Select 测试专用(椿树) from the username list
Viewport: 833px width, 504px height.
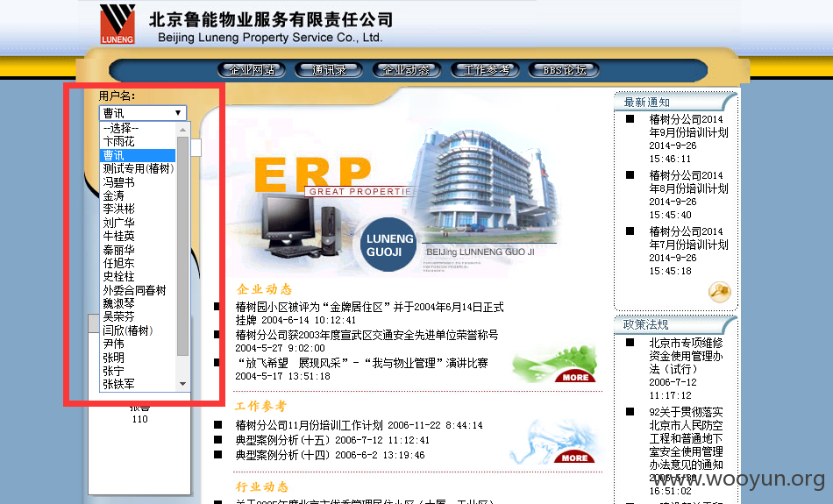[138, 168]
